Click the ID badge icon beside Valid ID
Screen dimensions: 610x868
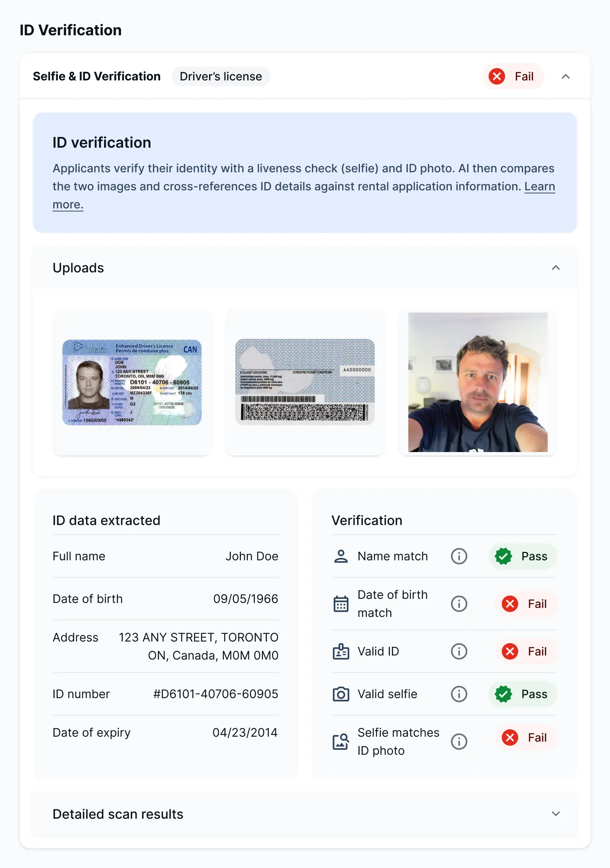pos(341,651)
